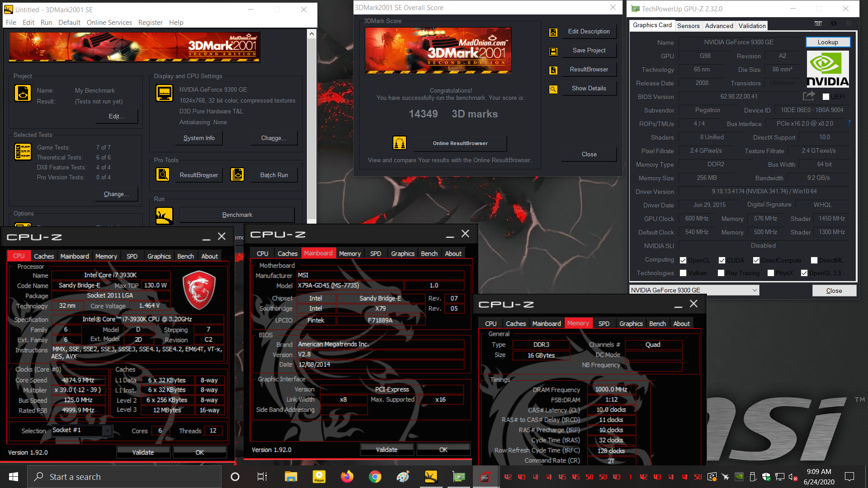Click the 3DMark2001 banner in Overall Score
The width and height of the screenshot is (868, 488).
[438, 50]
